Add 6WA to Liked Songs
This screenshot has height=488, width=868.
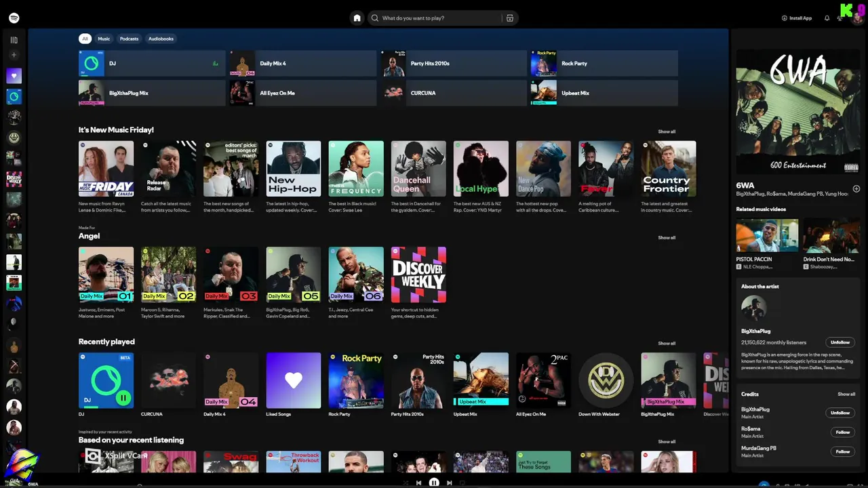856,188
